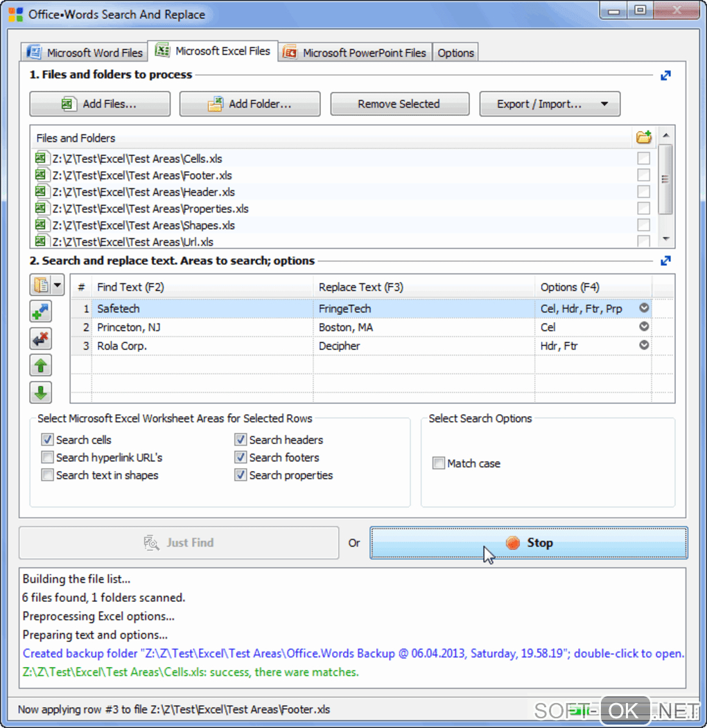This screenshot has width=707, height=728.
Task: Tick the checkbox for Properties.xls
Action: point(643,208)
